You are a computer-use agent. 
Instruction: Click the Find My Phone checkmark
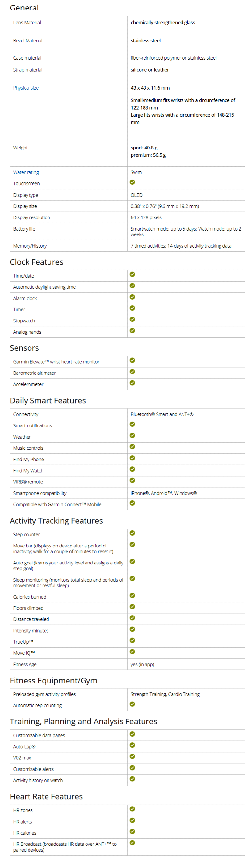[132, 458]
